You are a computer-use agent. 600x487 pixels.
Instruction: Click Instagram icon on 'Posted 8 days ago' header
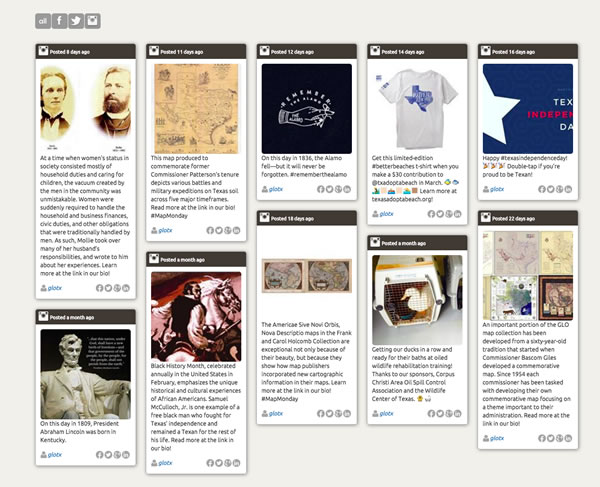(x=43, y=51)
